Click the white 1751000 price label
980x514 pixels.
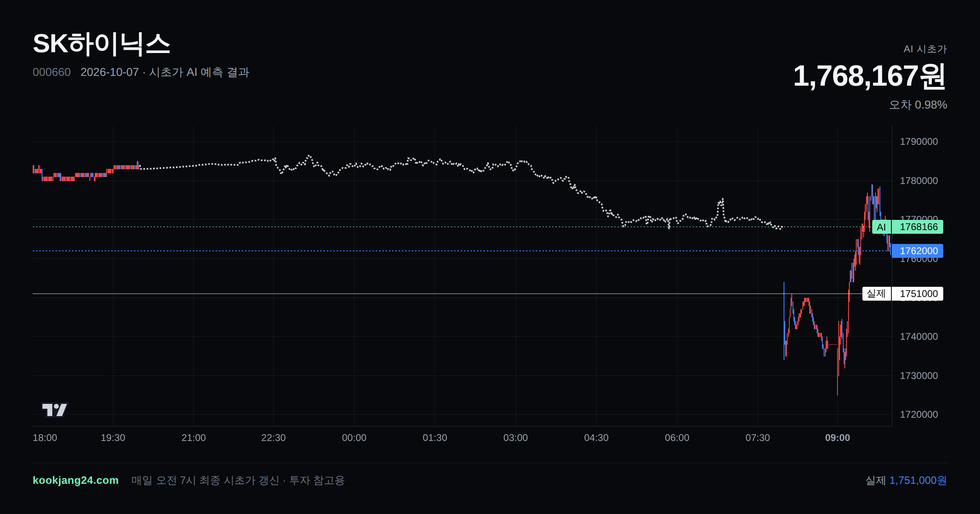point(918,294)
